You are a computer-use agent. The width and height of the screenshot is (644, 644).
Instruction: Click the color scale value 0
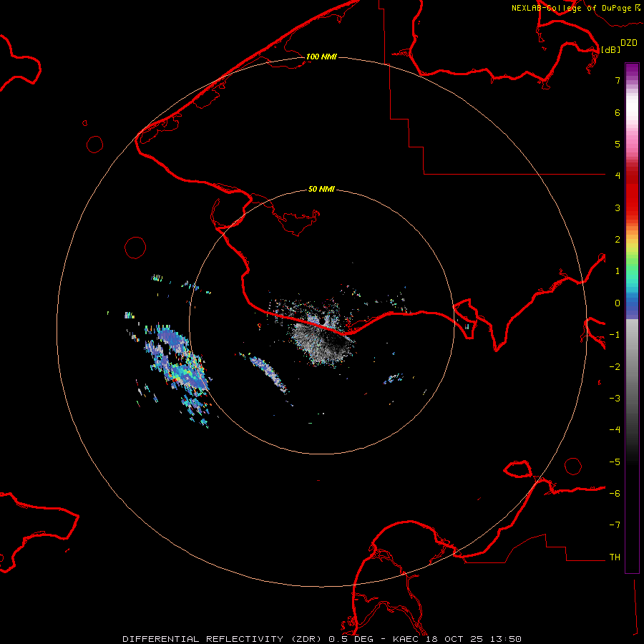pyautogui.click(x=618, y=303)
